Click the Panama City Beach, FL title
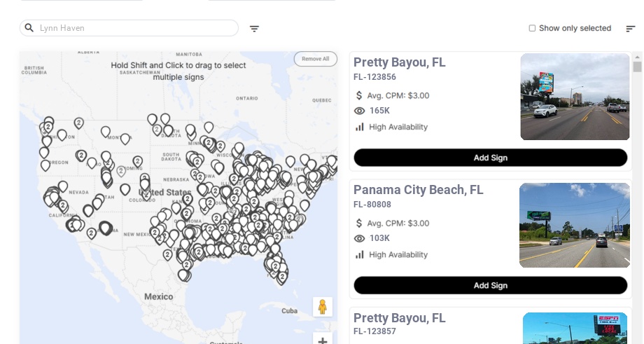This screenshot has height=344, width=644. [418, 190]
